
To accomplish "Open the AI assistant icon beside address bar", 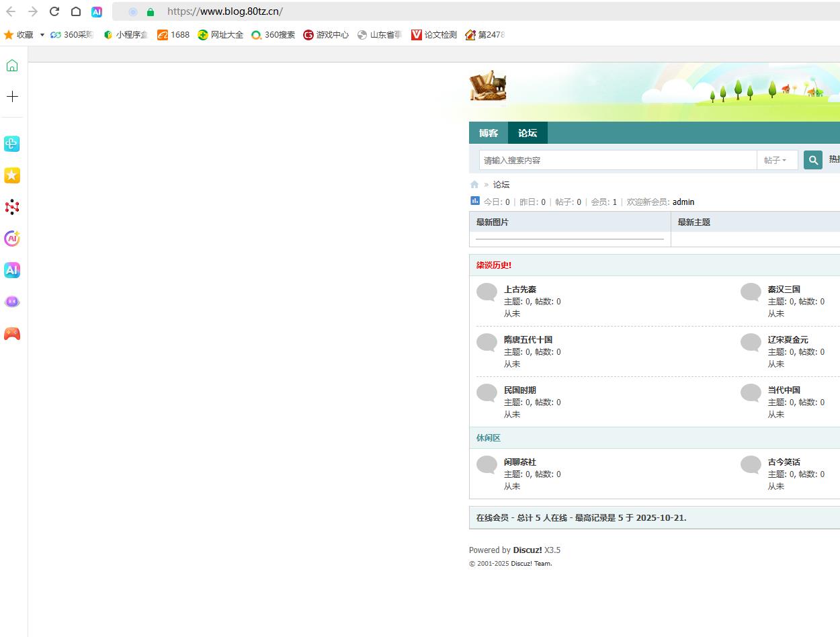I will point(97,11).
